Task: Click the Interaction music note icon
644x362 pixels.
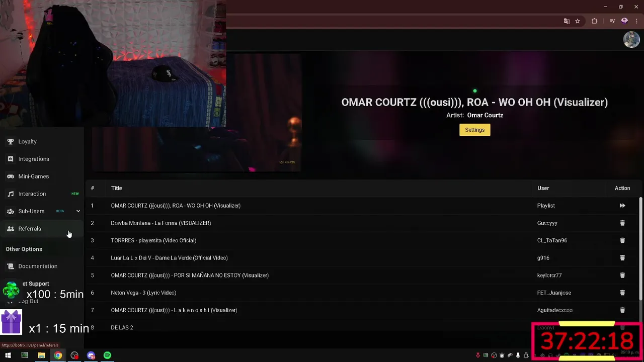Action: [11, 194]
